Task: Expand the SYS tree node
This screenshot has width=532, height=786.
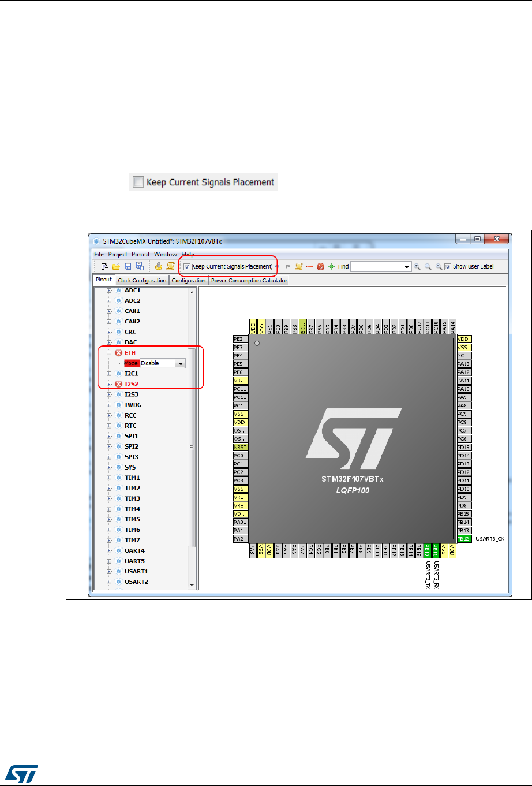Action: point(109,467)
